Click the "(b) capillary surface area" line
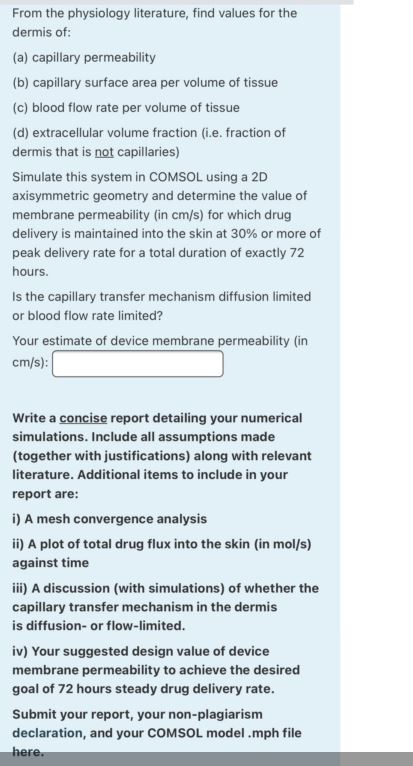This screenshot has width=413, height=766. pyautogui.click(x=145, y=83)
